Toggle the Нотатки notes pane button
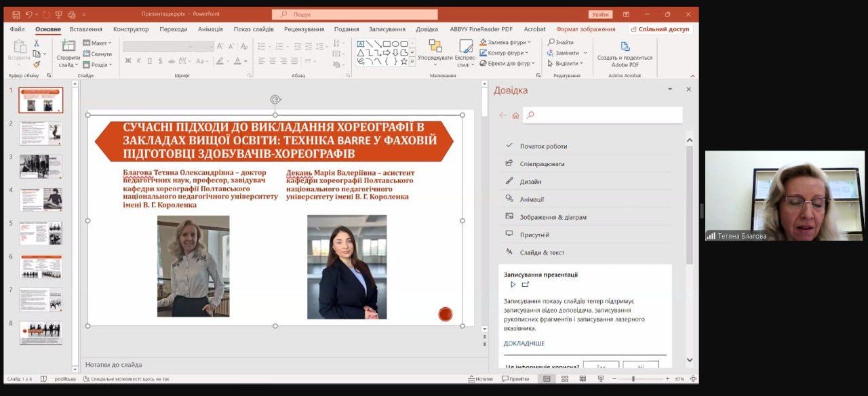The image size is (868, 396). click(480, 378)
